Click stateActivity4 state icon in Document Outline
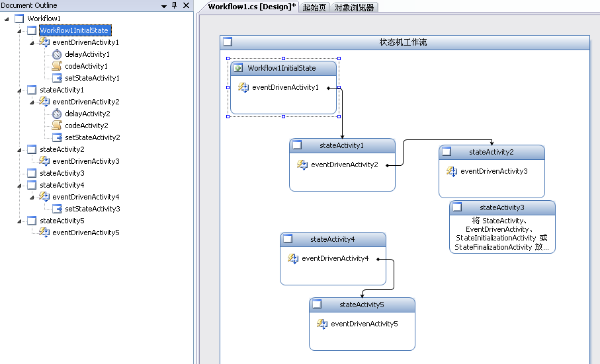The image size is (600, 364). [x=32, y=185]
